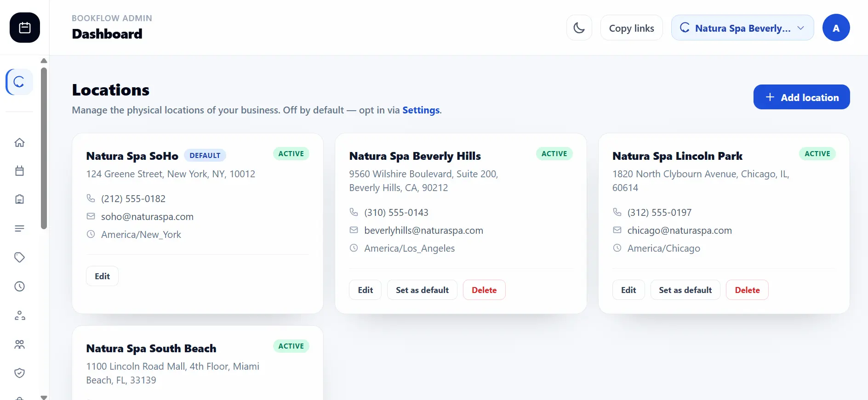The image size is (868, 400).
Task: Open the clipboard bookings sidebar icon
Action: click(x=19, y=199)
